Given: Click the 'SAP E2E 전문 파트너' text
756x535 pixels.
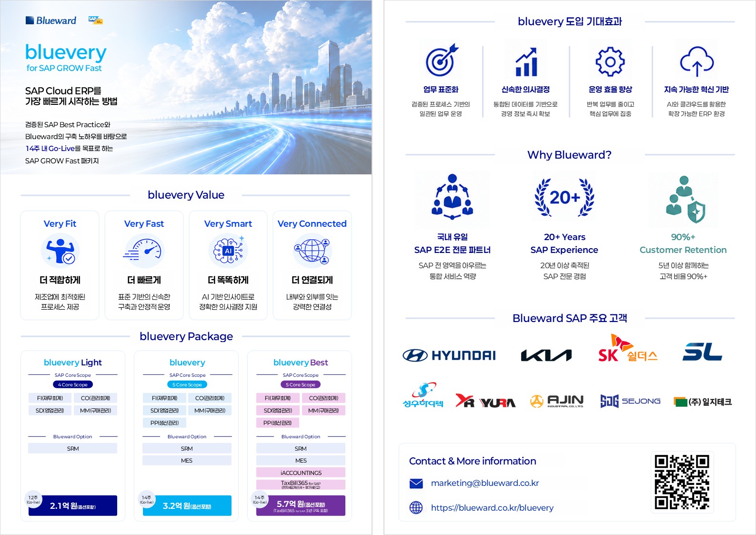Looking at the screenshot, I should [453, 250].
